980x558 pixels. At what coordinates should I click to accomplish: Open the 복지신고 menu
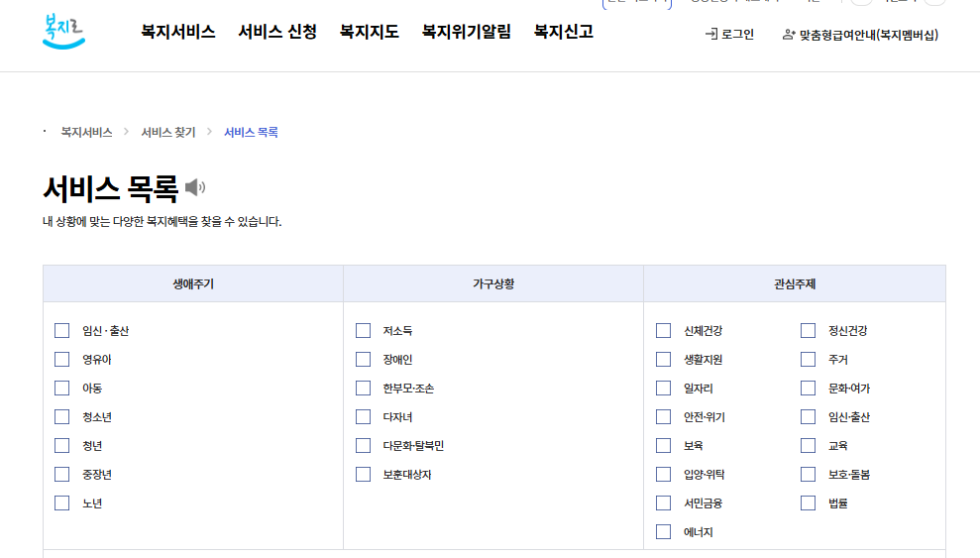(563, 32)
